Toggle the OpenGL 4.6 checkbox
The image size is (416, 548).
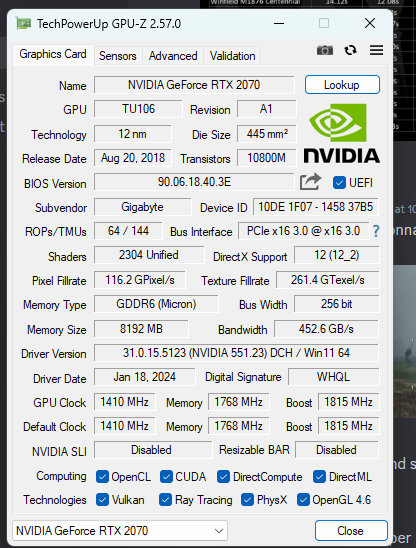(x=303, y=500)
